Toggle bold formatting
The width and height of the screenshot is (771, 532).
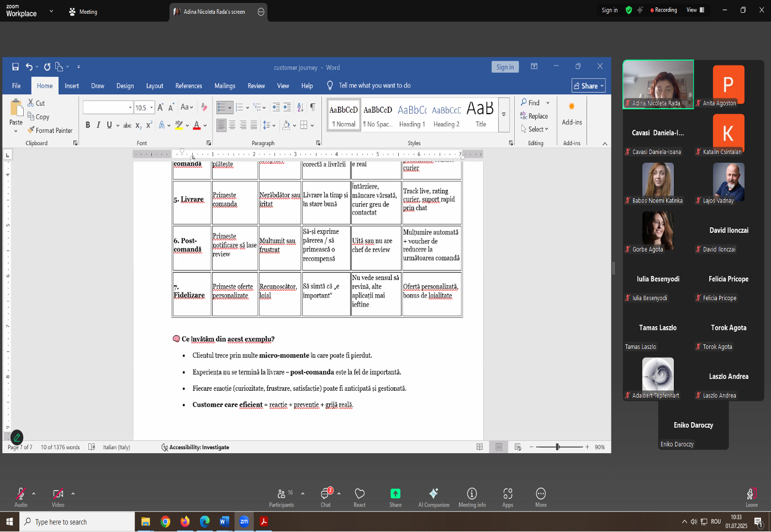(x=88, y=125)
